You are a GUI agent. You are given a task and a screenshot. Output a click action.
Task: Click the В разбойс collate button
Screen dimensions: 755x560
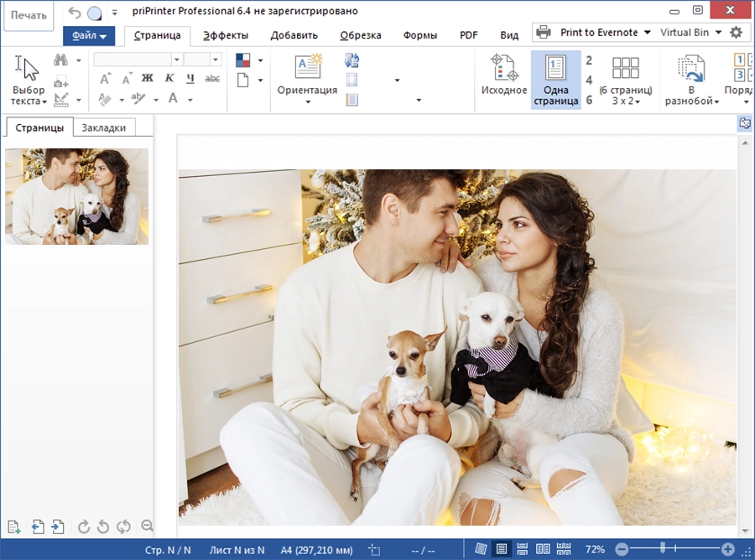tap(691, 80)
